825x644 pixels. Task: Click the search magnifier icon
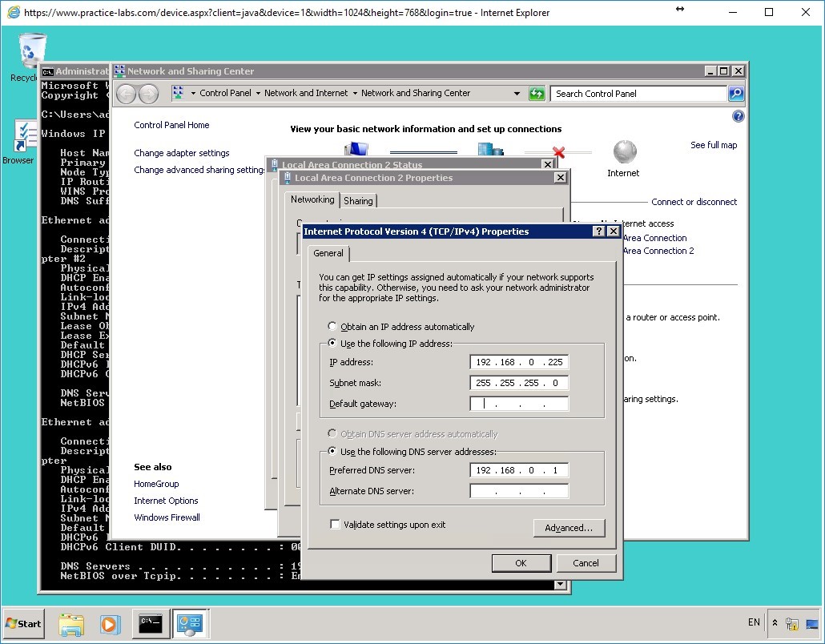point(735,93)
